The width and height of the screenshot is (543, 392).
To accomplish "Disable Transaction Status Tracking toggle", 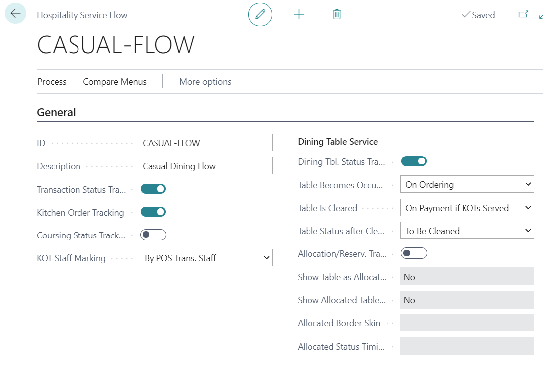I will (x=153, y=189).
